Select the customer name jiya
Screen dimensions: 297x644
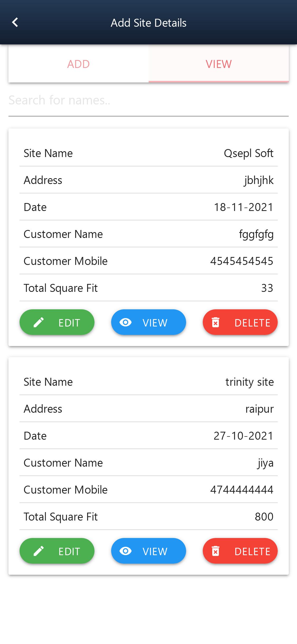(266, 463)
